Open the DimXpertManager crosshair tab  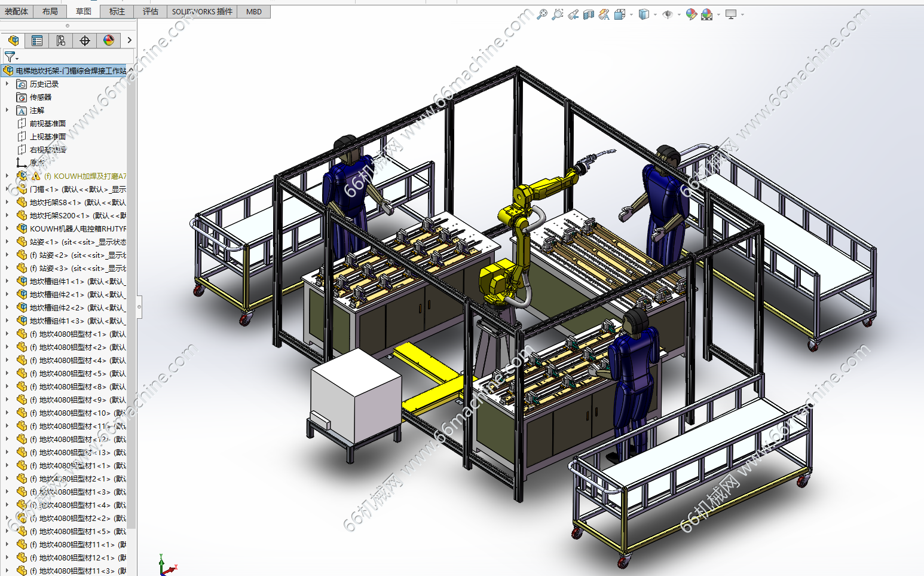(85, 41)
